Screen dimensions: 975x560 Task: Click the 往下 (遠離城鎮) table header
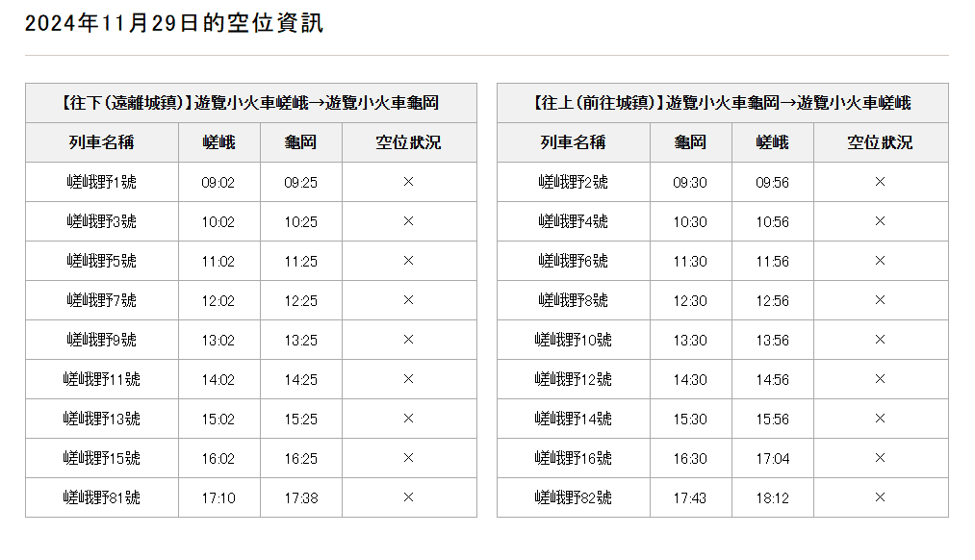pyautogui.click(x=250, y=103)
